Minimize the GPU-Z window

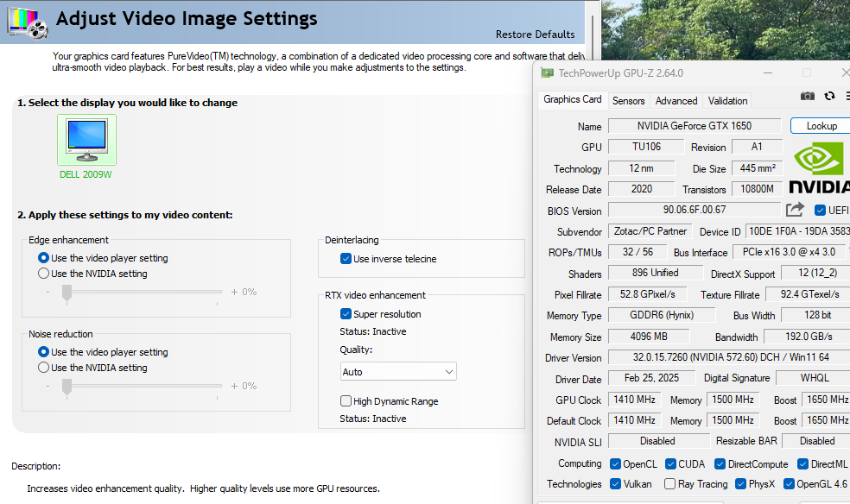tap(768, 73)
